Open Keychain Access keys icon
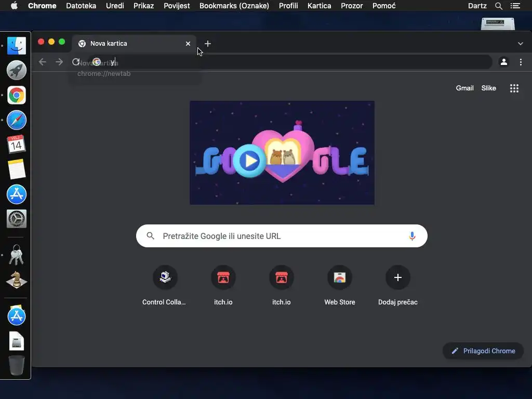 [16, 255]
